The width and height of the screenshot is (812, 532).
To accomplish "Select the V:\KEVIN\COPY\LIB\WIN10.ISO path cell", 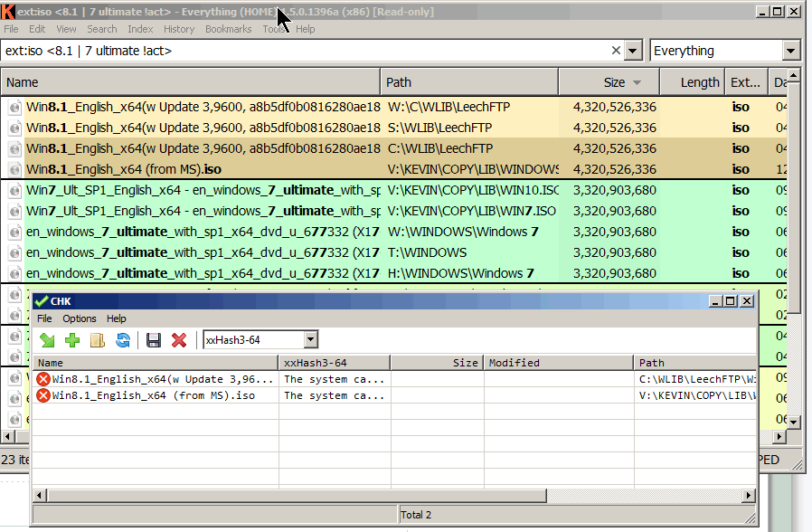I will tap(472, 190).
